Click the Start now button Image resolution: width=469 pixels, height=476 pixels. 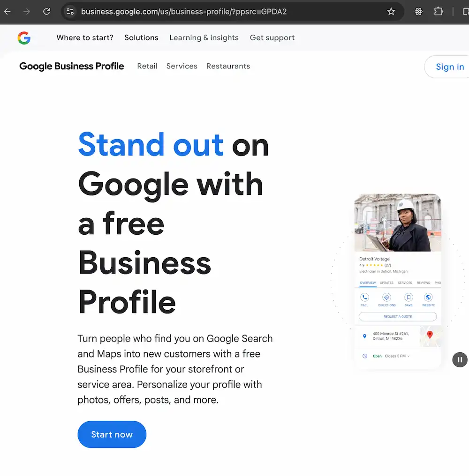tap(112, 434)
